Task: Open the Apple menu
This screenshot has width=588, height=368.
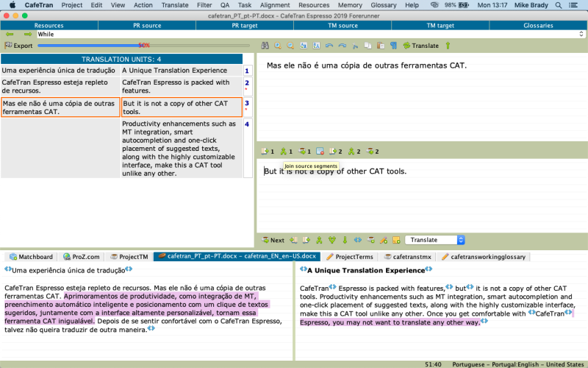Action: (12, 5)
